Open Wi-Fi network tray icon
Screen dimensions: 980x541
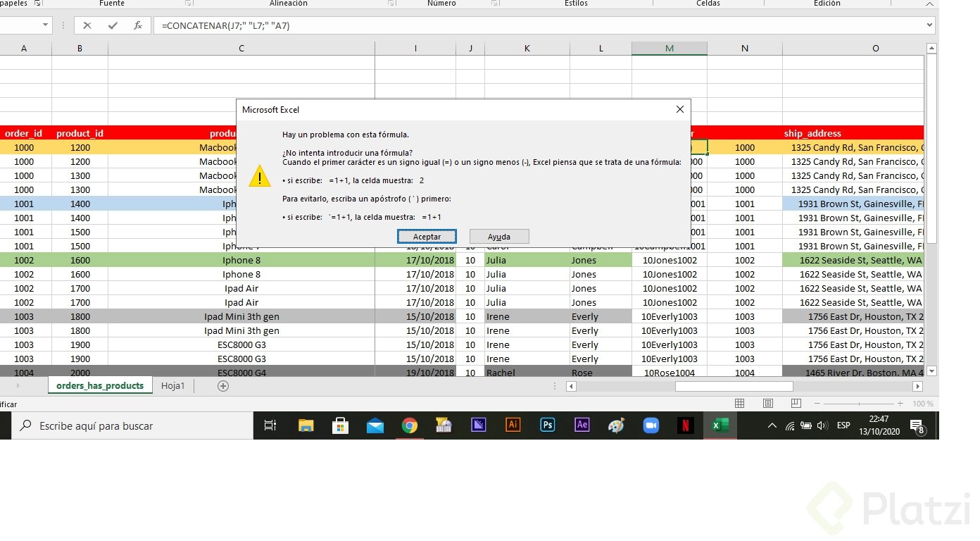(790, 425)
